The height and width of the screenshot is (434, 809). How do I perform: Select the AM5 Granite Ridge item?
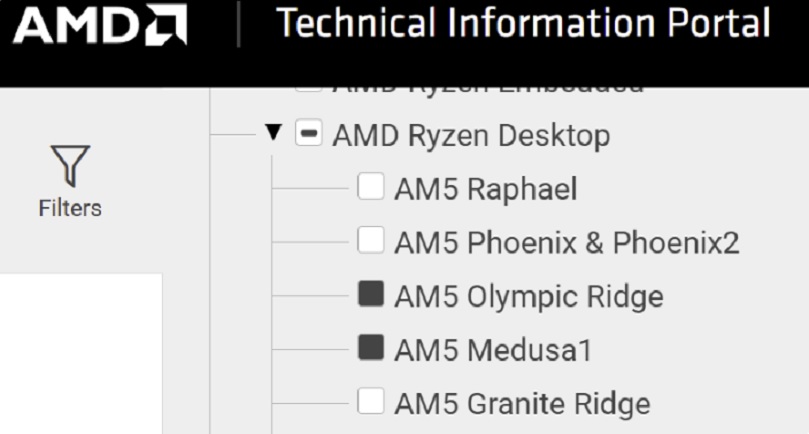(x=522, y=404)
